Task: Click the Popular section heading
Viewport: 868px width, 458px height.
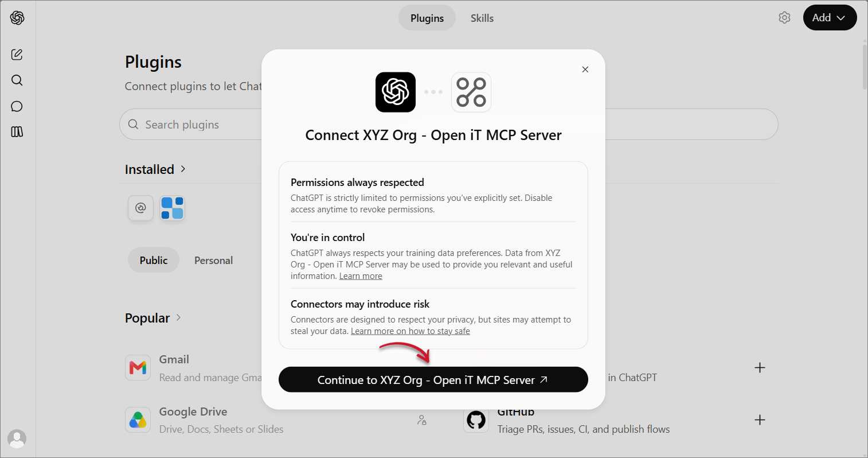Action: tap(147, 318)
